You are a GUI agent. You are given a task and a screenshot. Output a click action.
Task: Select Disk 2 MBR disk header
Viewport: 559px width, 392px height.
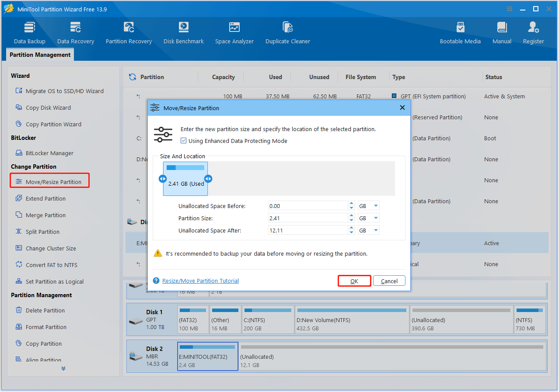(151, 357)
